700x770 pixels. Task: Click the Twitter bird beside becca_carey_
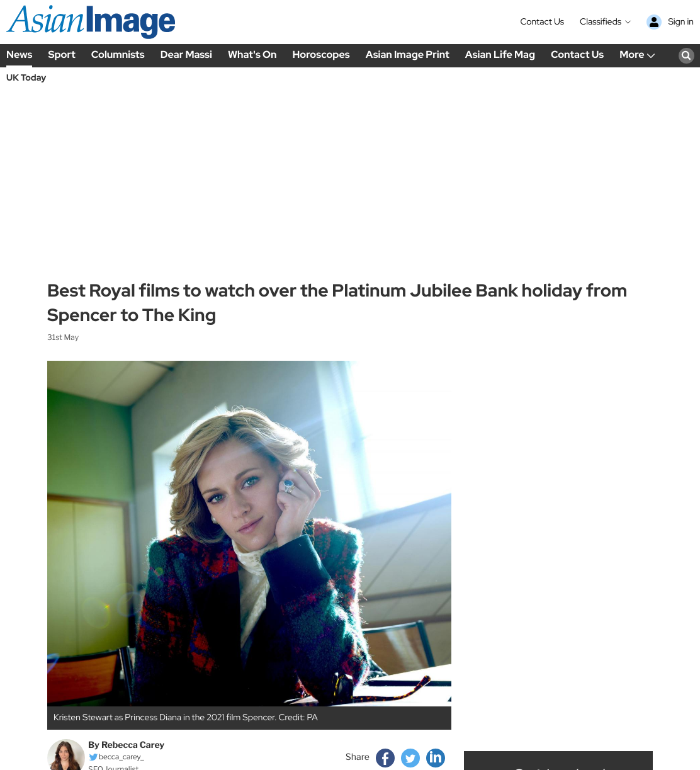(93, 757)
